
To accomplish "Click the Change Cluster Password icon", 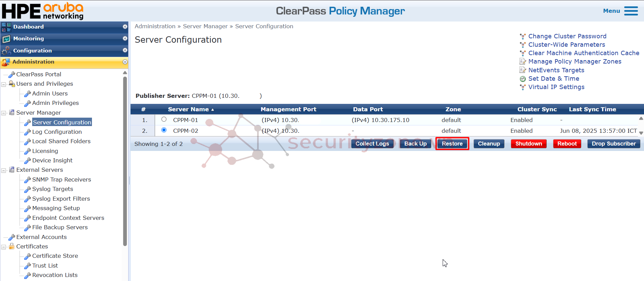I will (523, 36).
